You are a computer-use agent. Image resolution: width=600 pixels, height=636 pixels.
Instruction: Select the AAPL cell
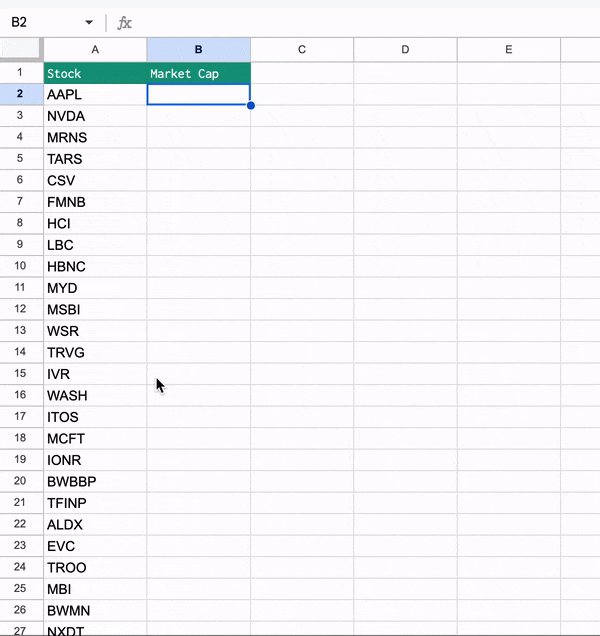(x=95, y=95)
